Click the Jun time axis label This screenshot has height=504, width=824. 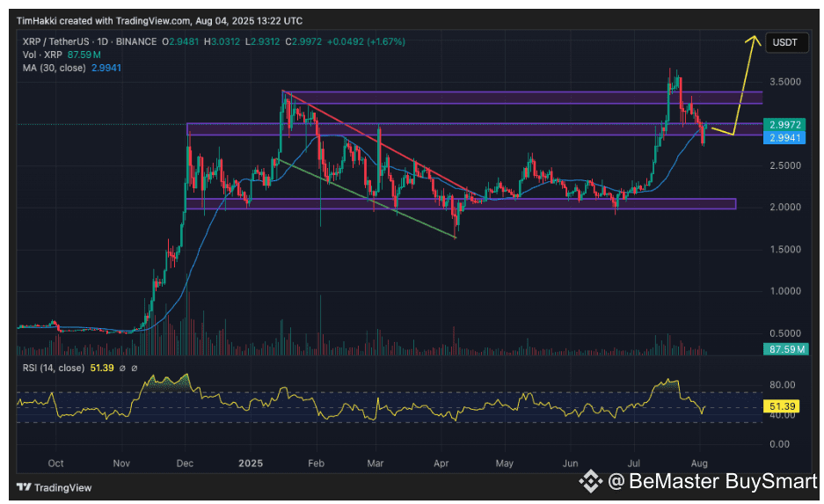(570, 464)
